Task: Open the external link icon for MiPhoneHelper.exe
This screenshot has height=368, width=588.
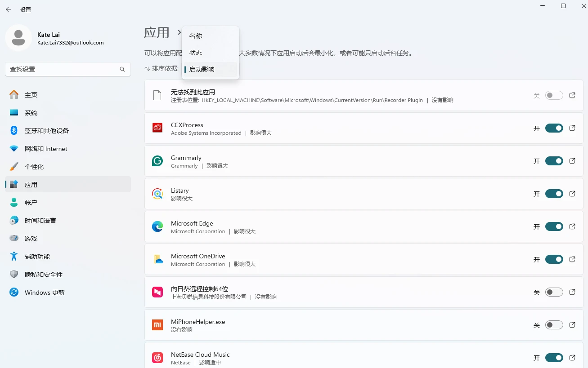Action: (x=572, y=325)
